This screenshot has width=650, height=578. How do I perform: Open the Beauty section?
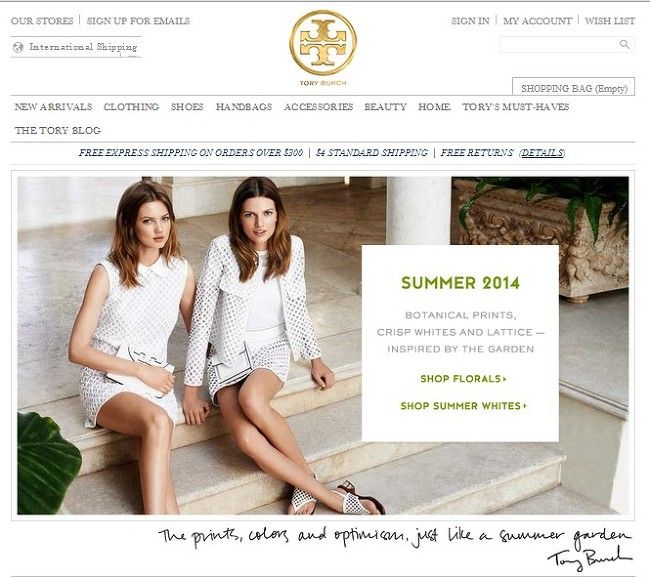tap(385, 107)
